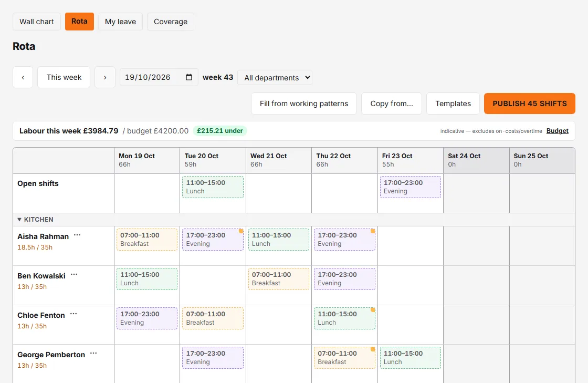Open the calendar picker icon in date field

coord(189,77)
